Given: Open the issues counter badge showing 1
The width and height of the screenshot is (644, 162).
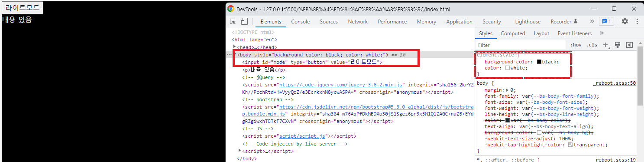Looking at the screenshot, I should point(607,21).
